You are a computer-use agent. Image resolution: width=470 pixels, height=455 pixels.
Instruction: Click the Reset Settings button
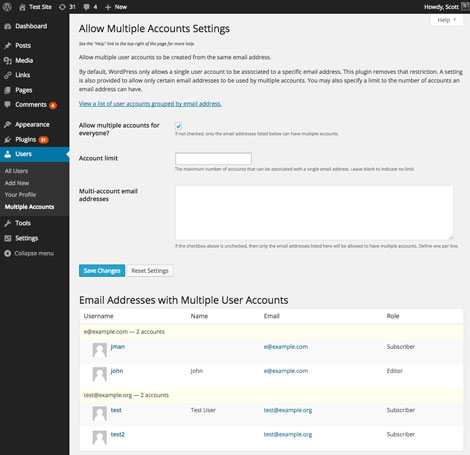150,271
